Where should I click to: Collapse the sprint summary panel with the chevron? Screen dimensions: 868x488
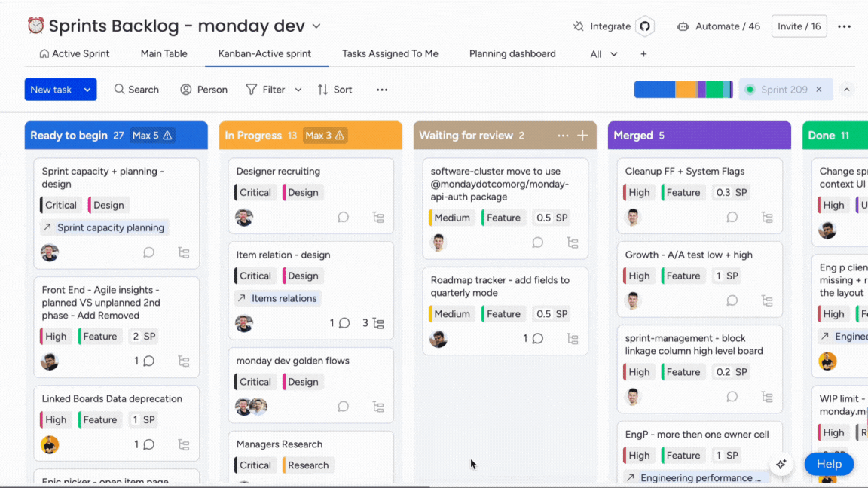tap(847, 89)
